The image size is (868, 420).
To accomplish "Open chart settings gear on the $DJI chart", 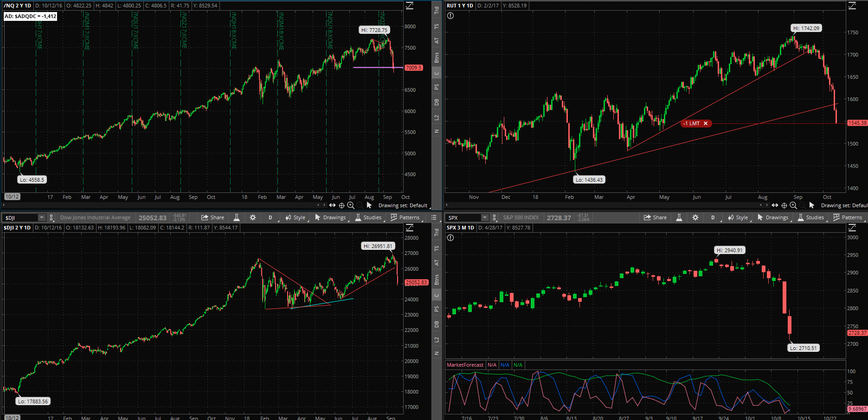I will [x=253, y=217].
